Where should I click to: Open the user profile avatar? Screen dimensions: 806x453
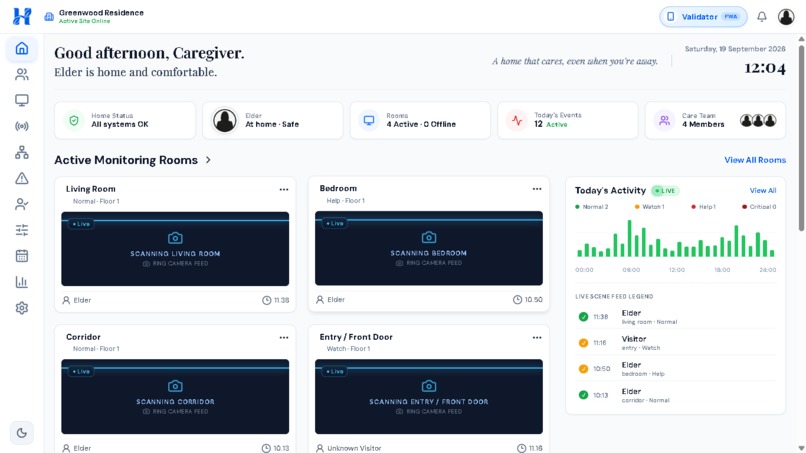pyautogui.click(x=786, y=17)
